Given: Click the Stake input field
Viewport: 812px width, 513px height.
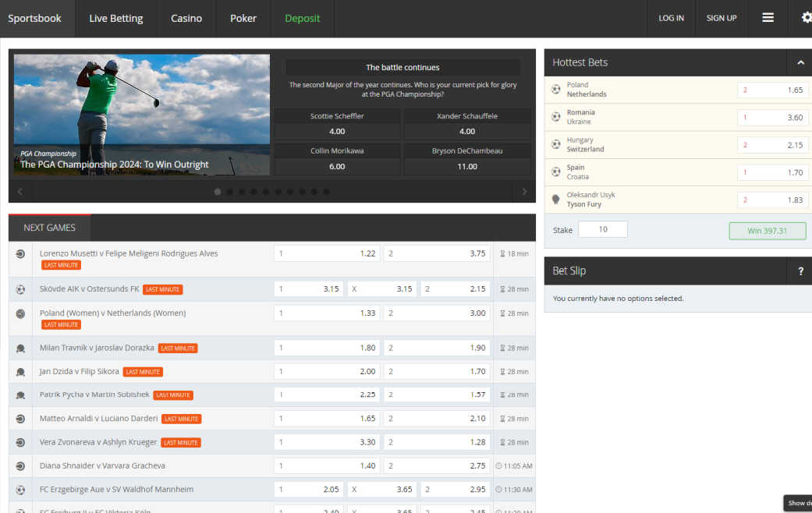Looking at the screenshot, I should coord(603,229).
